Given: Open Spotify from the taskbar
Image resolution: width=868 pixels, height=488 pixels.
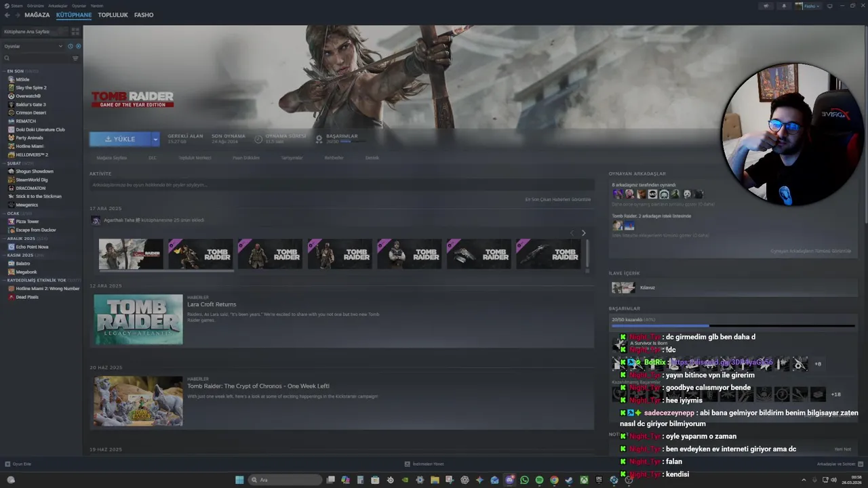Looking at the screenshot, I should tap(539, 480).
